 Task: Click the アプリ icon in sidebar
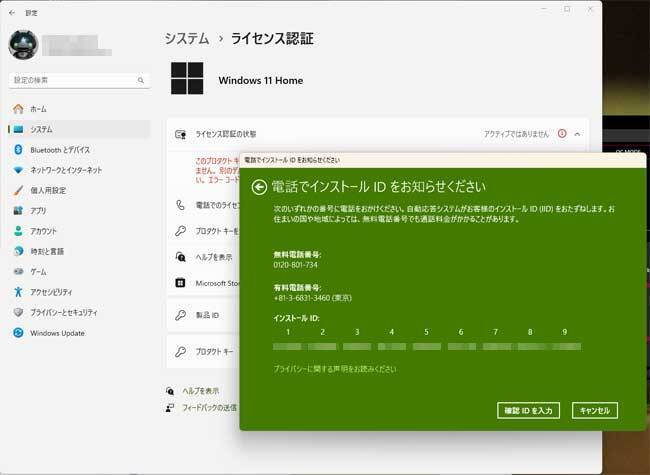[x=18, y=211]
